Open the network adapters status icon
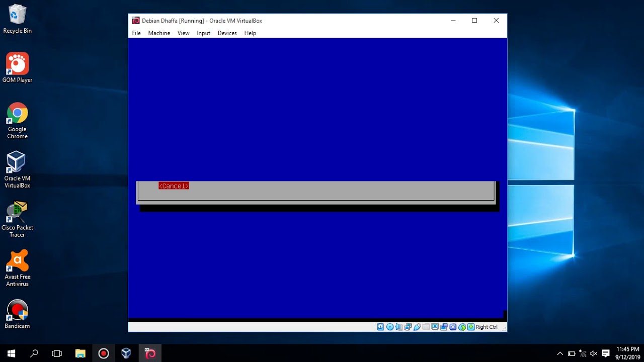Viewport: 644px width, 362px height. [408, 327]
